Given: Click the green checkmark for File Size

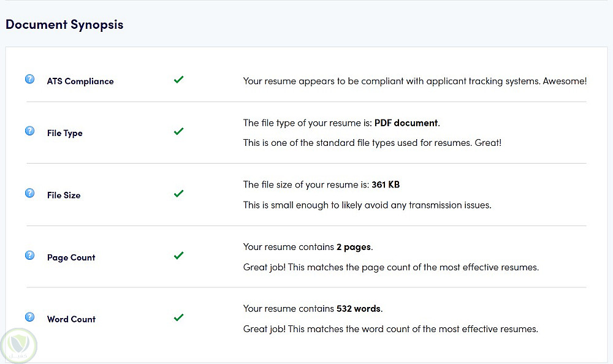Looking at the screenshot, I should tap(178, 194).
